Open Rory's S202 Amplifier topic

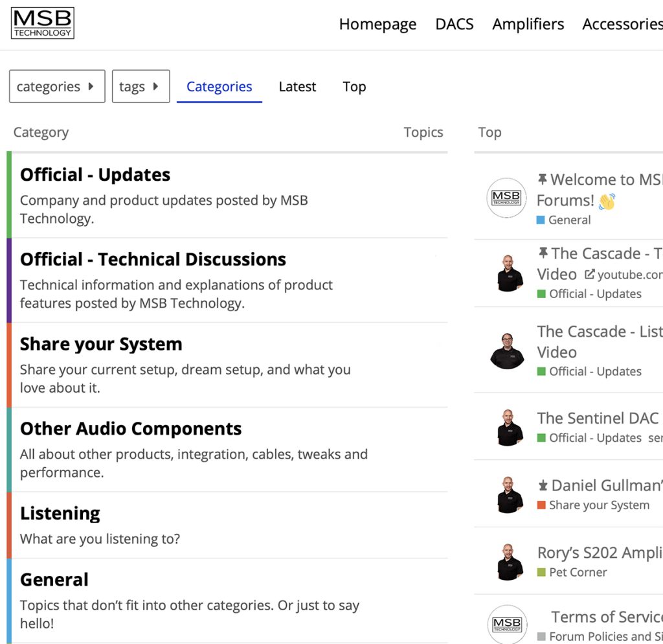click(x=600, y=553)
